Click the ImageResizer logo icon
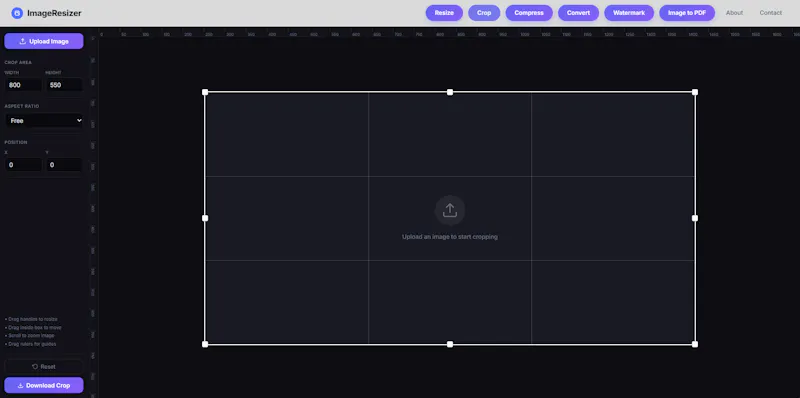The image size is (800, 398). [x=17, y=13]
